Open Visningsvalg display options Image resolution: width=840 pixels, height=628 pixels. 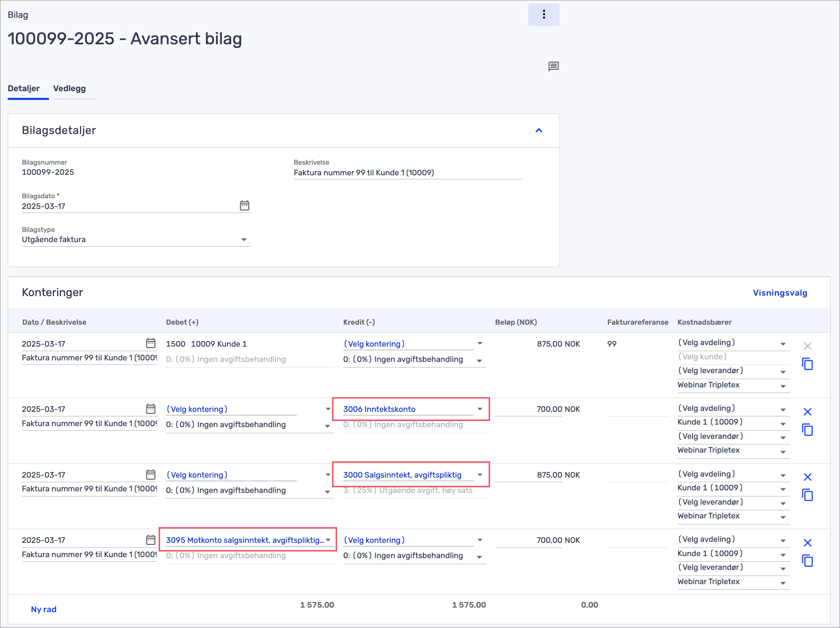(x=780, y=293)
